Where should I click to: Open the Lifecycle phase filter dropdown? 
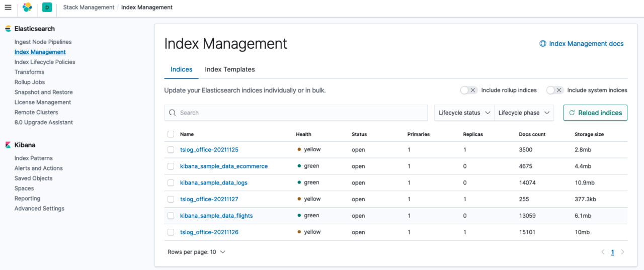pos(524,113)
